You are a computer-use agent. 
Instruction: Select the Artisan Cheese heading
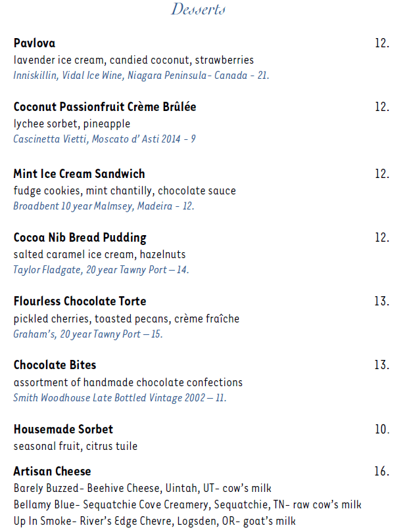tap(52, 472)
